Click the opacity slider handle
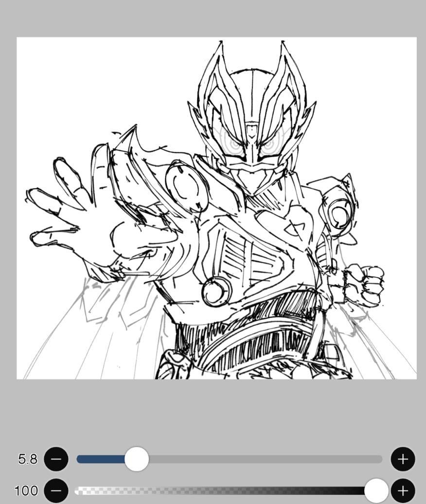The height and width of the screenshot is (504, 426). [376, 491]
